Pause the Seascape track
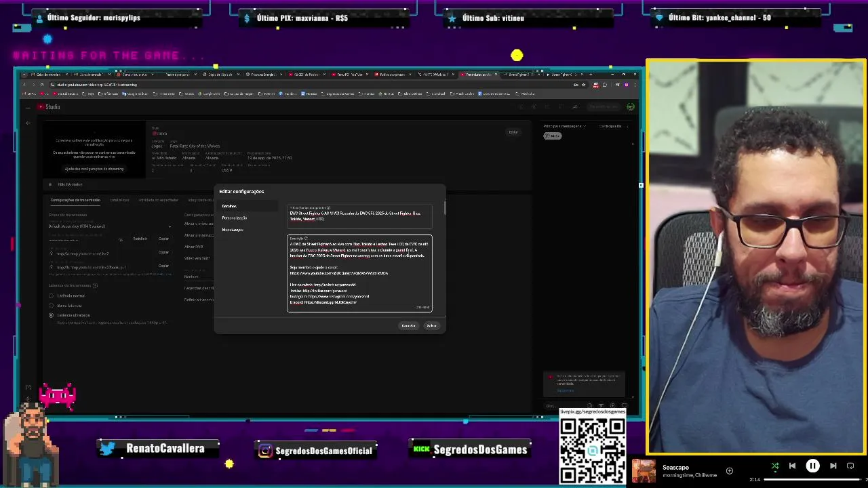 (x=812, y=466)
